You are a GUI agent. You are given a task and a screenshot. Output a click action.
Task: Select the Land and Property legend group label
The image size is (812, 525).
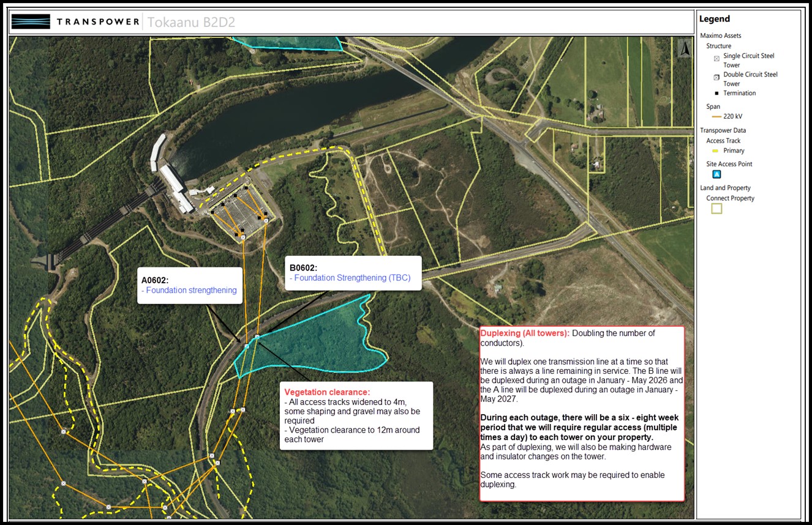[725, 188]
